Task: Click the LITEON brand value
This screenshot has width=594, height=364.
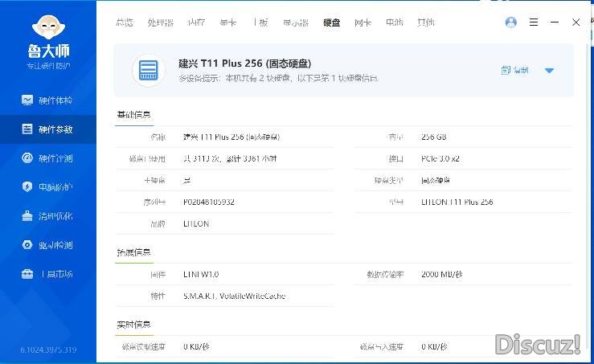Action: 196,224
